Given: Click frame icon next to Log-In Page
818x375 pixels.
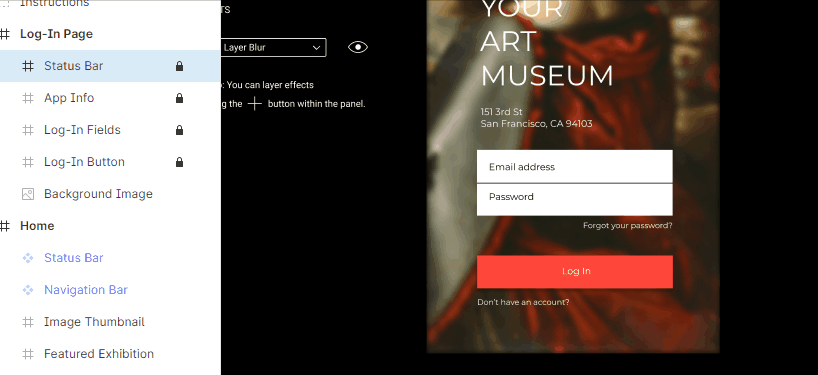Looking at the screenshot, I should pos(5,34).
